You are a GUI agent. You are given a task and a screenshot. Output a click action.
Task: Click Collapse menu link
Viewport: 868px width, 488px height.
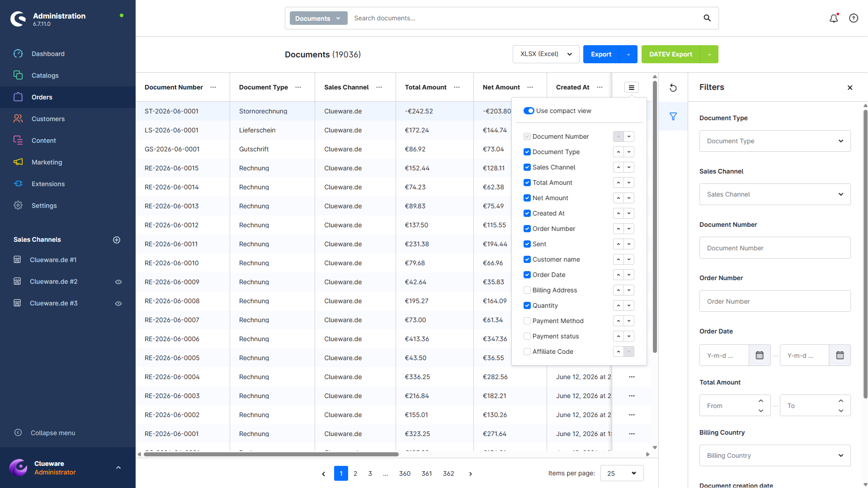pyautogui.click(x=53, y=433)
